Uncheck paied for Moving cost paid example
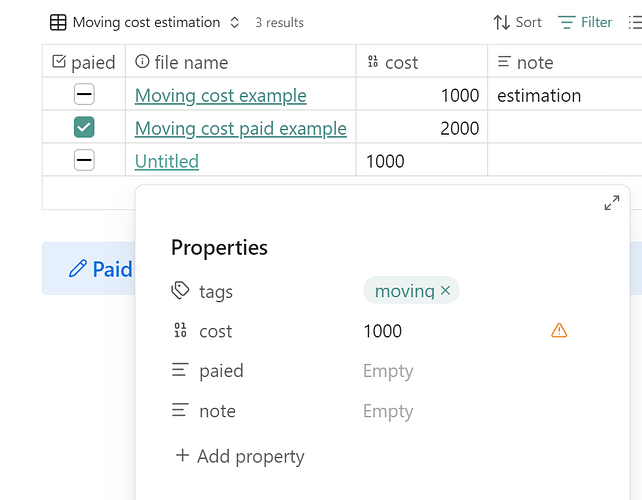642x500 pixels. [84, 128]
